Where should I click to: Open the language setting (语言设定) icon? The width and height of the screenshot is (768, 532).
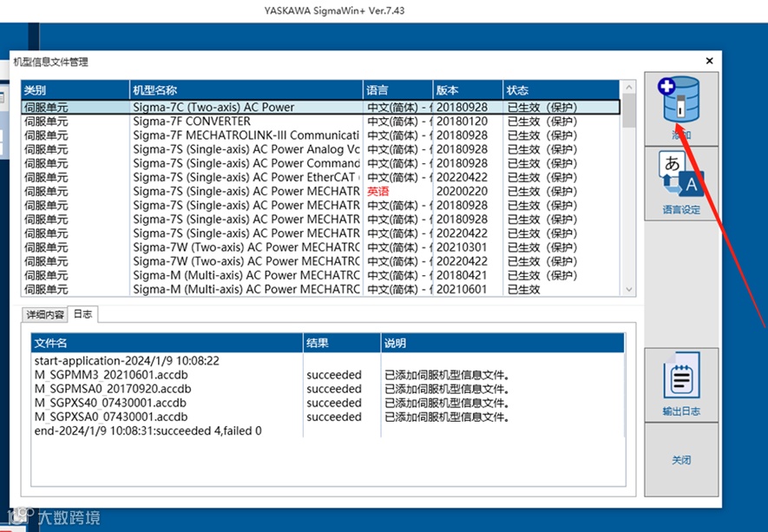click(681, 184)
